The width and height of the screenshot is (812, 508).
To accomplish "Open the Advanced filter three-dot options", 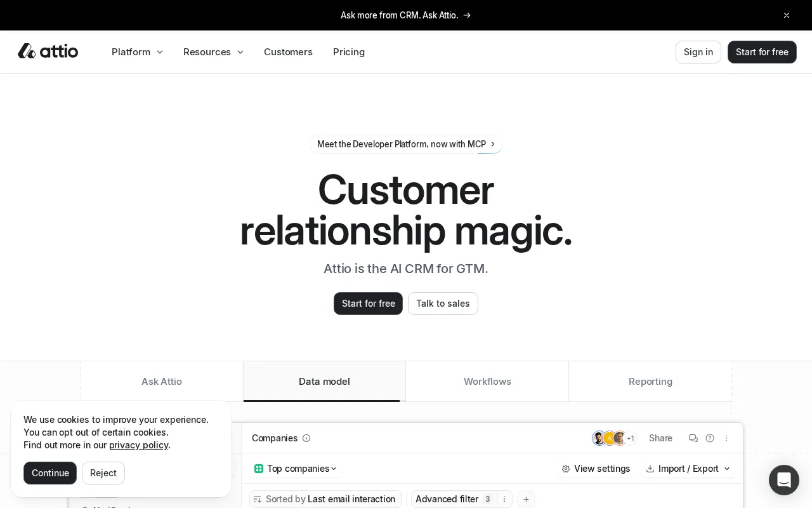I will click(x=504, y=499).
